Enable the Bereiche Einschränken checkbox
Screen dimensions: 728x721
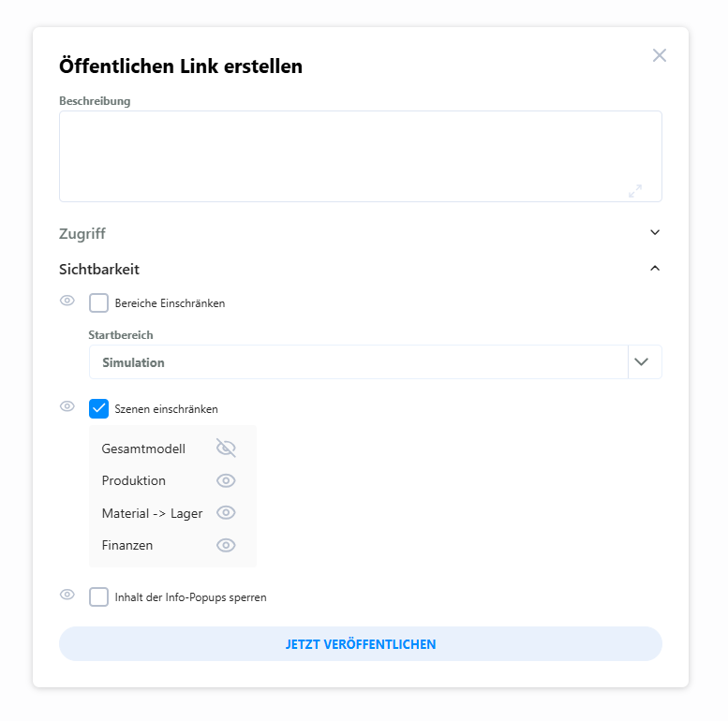(x=99, y=303)
